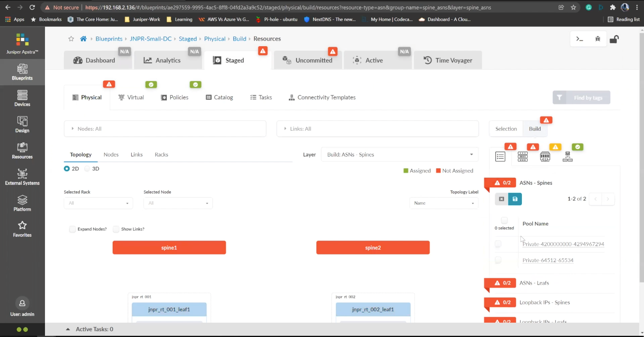This screenshot has height=337, width=644.
Task: Click the Find by tags button
Action: pos(581,98)
